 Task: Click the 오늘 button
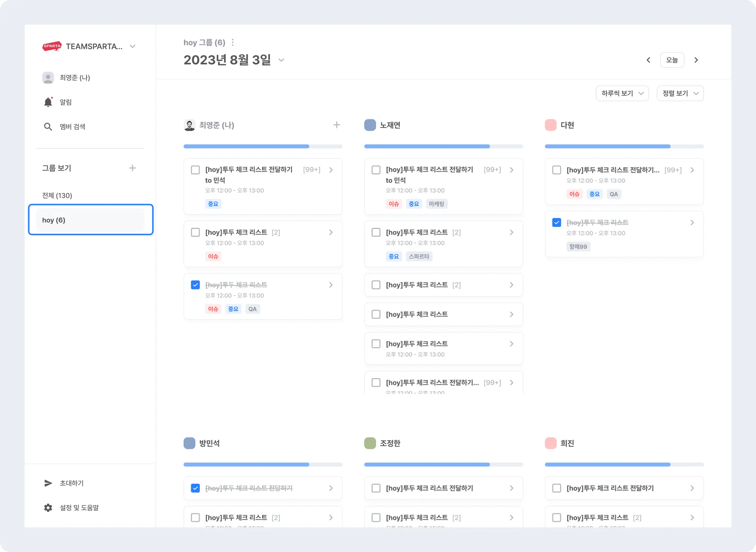(672, 60)
